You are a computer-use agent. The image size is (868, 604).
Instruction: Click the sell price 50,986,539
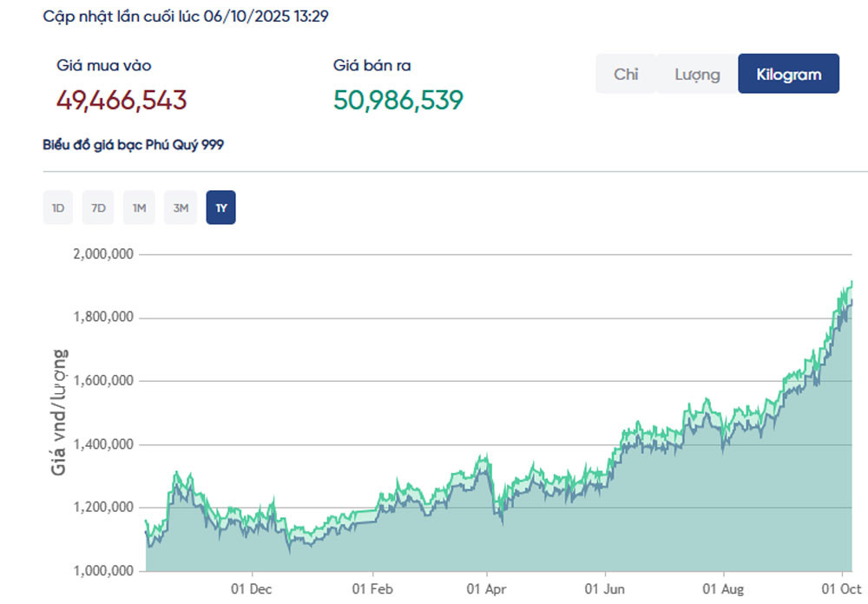pyautogui.click(x=398, y=100)
